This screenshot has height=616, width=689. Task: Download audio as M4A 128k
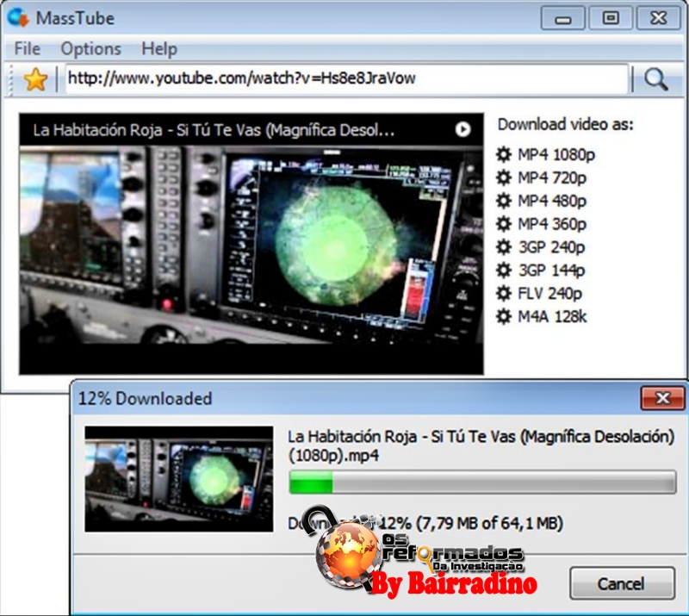coord(552,316)
